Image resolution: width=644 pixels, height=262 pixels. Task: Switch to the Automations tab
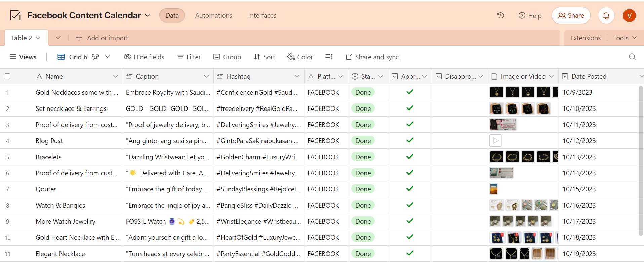click(x=213, y=15)
